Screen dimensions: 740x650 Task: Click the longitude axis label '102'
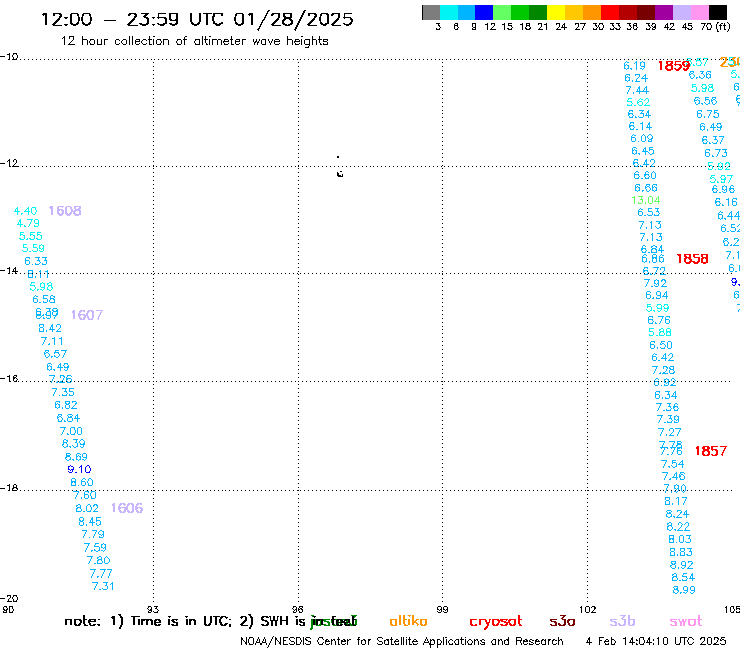[588, 609]
